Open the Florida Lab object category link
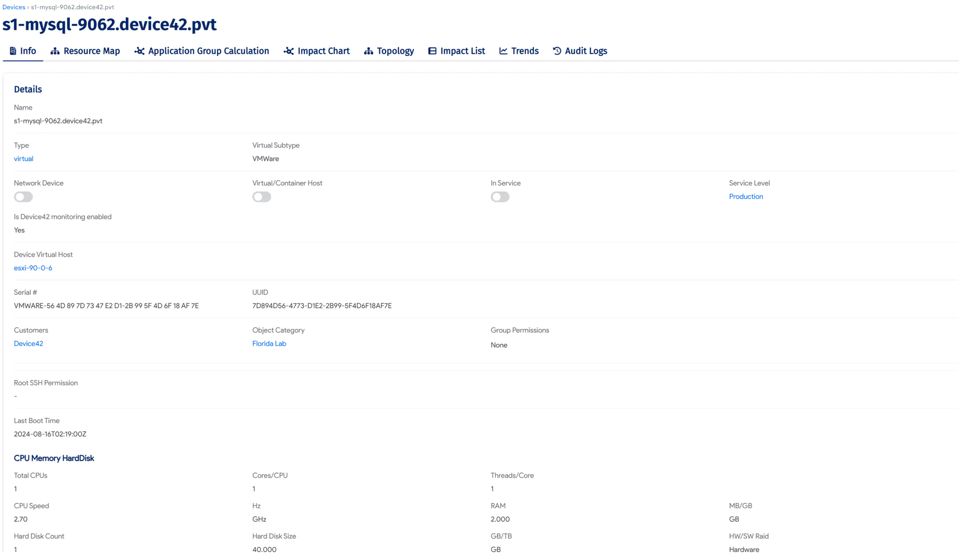959x560 pixels. point(269,343)
